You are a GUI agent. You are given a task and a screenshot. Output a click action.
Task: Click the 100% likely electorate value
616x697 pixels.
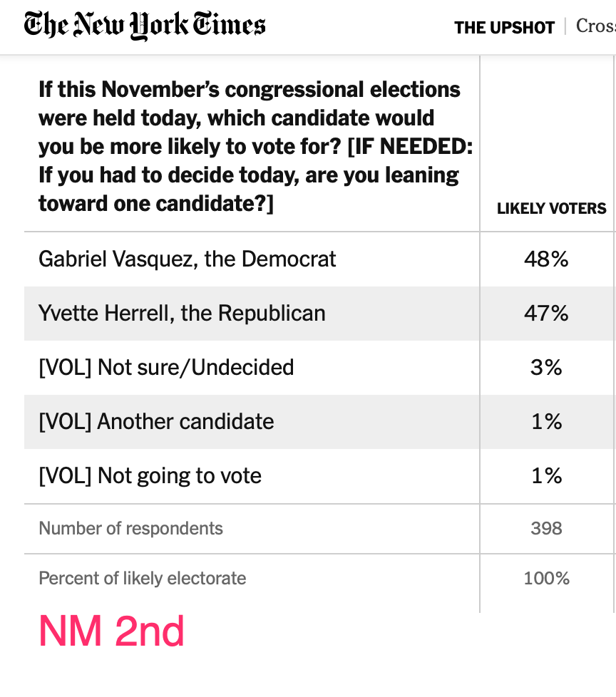pyautogui.click(x=546, y=578)
